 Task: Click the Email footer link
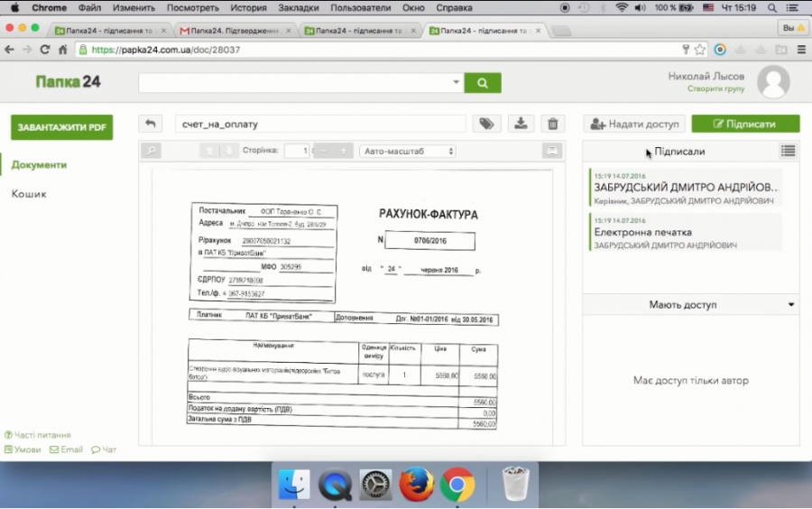[x=66, y=449]
